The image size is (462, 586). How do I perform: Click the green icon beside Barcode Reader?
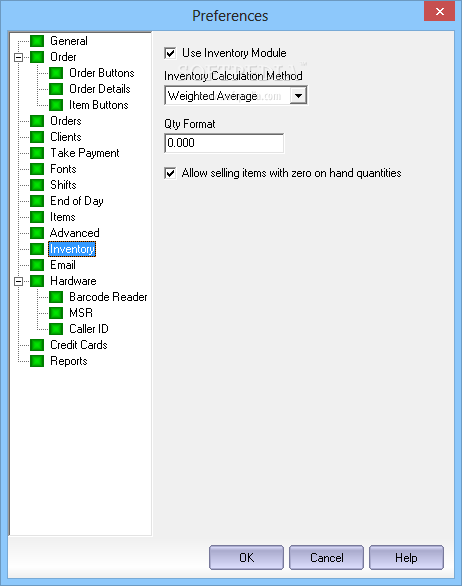click(56, 297)
